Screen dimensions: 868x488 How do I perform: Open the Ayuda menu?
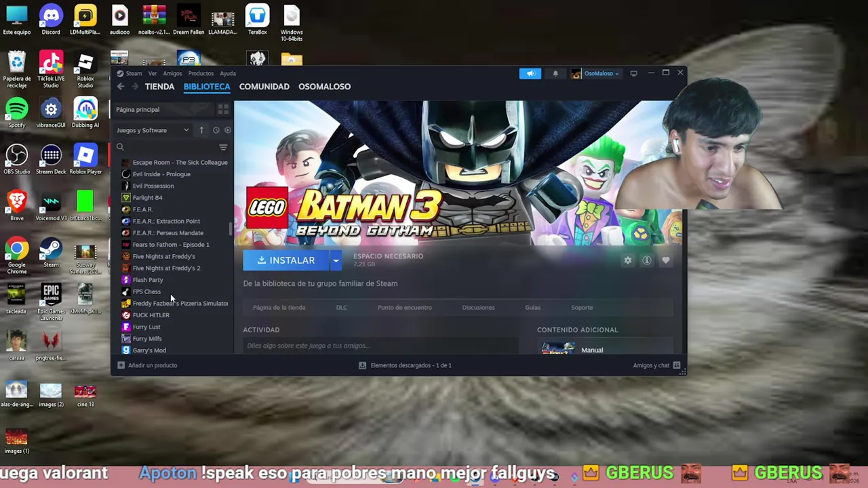point(228,73)
